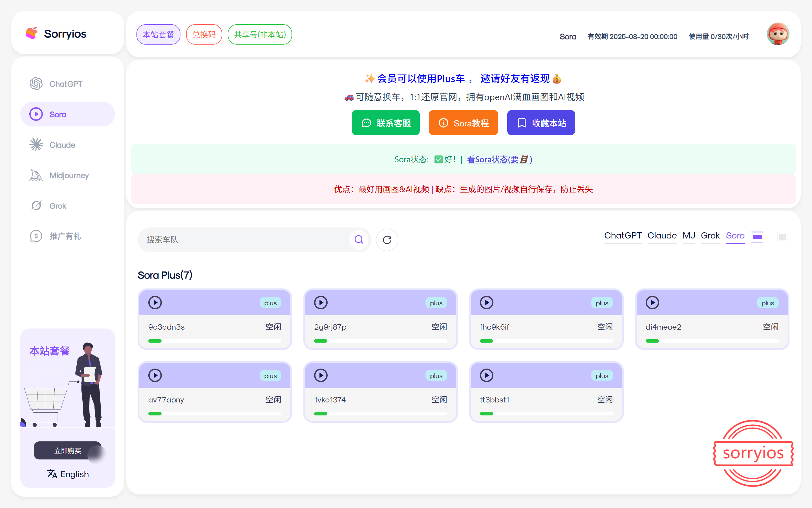Image resolution: width=812 pixels, height=508 pixels.
Task: Click play icon on av77apny card
Action: point(155,375)
